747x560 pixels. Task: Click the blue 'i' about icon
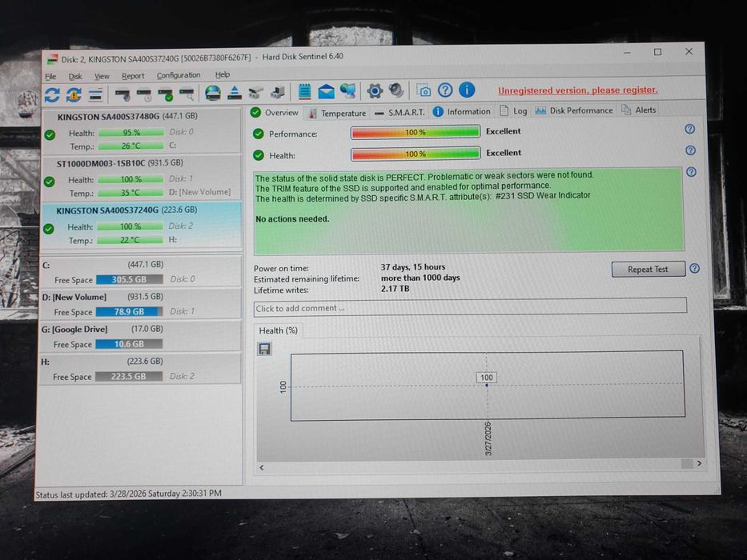(467, 89)
